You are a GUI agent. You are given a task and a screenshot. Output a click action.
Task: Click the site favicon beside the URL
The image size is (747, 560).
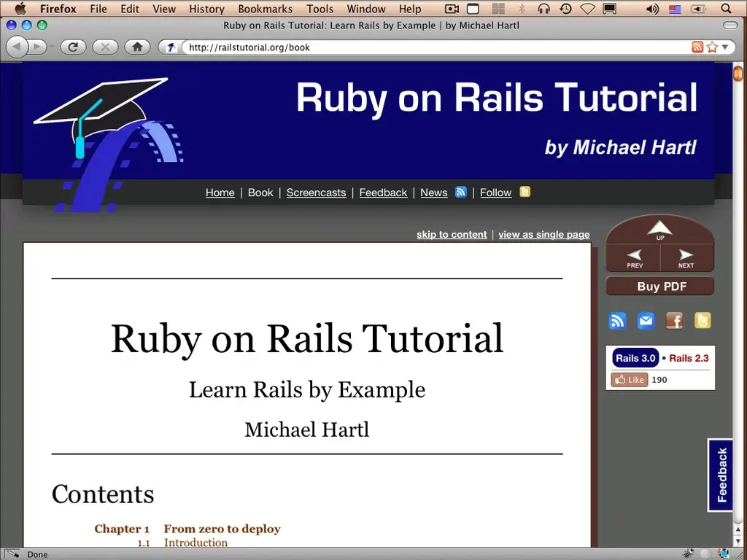[x=171, y=47]
